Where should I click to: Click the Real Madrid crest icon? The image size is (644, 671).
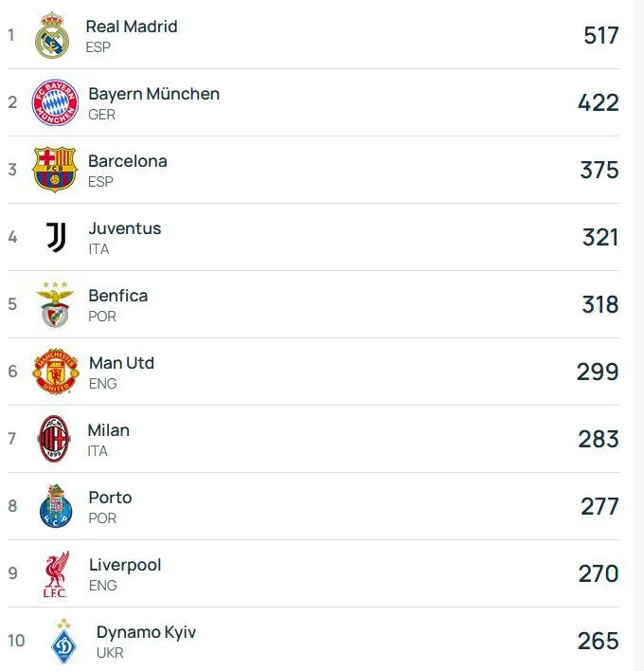click(x=52, y=35)
